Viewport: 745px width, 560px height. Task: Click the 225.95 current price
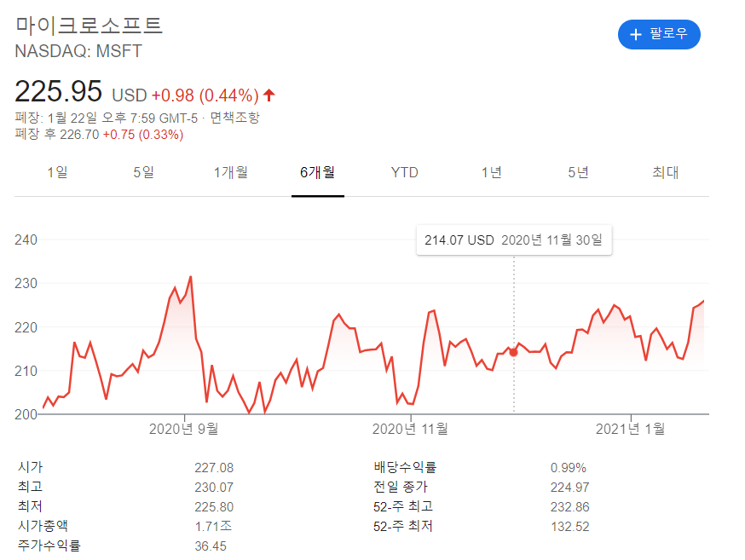tap(58, 91)
